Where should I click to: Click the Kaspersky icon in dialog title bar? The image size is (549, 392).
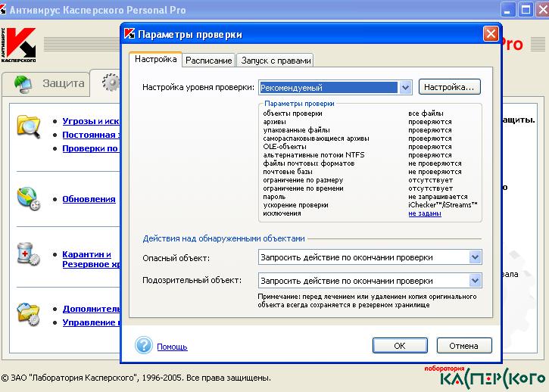[129, 33]
